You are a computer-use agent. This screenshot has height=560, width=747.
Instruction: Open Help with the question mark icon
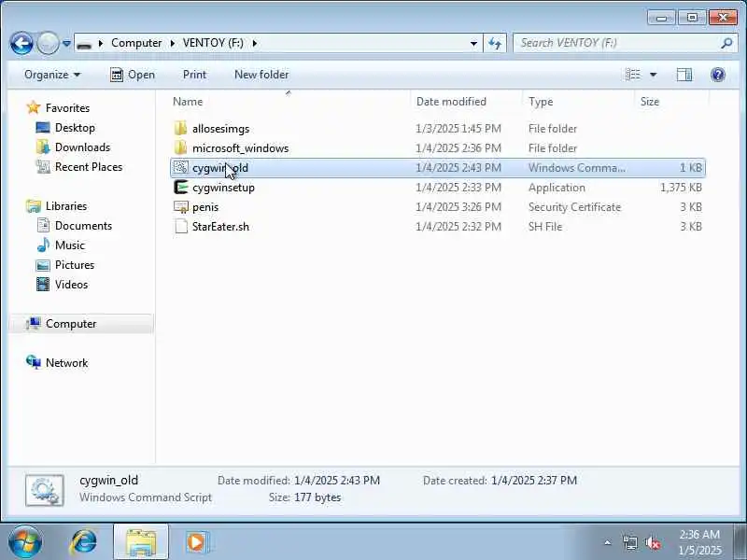coord(717,75)
